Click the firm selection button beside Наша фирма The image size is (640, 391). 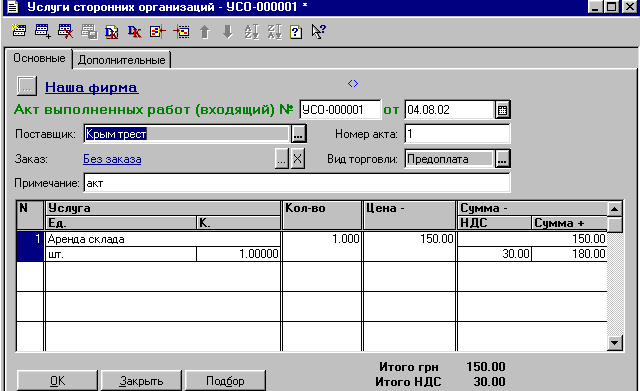[27, 86]
